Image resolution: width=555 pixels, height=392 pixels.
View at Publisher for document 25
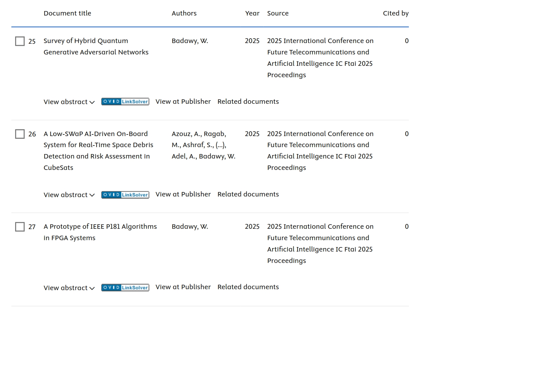tap(183, 102)
